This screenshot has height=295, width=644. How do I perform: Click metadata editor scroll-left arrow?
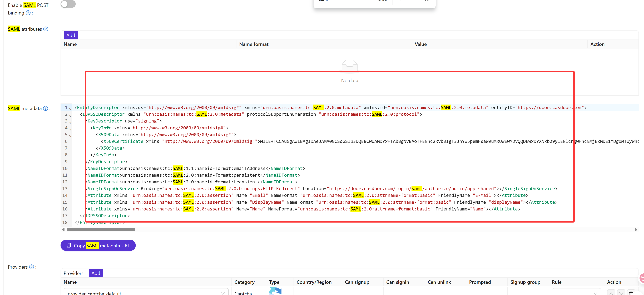(x=63, y=229)
